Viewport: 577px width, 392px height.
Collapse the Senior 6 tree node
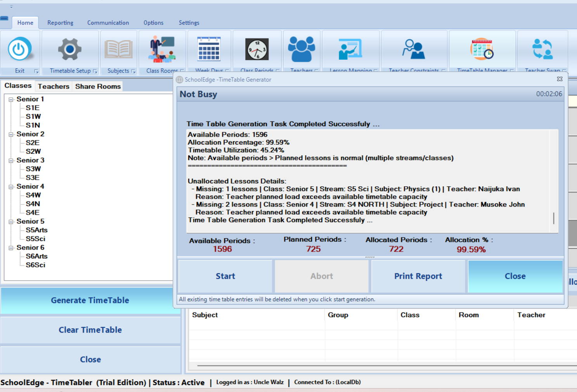[x=11, y=248]
